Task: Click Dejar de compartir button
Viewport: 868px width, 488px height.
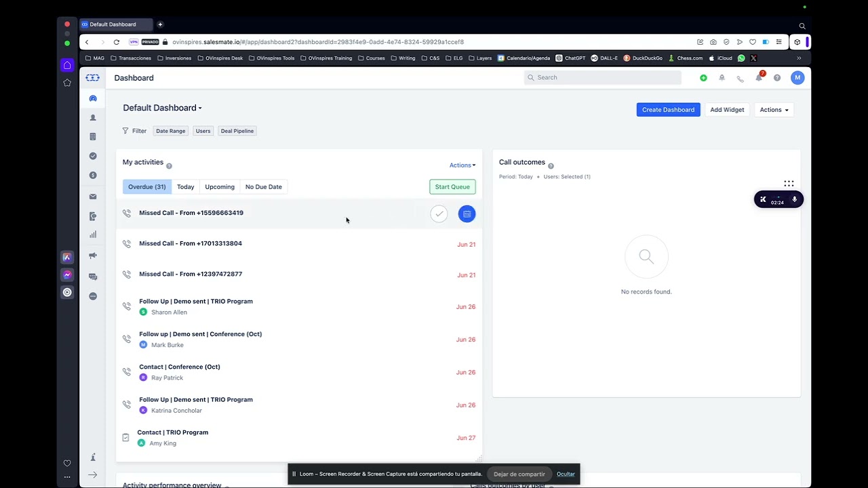Action: pyautogui.click(x=519, y=474)
